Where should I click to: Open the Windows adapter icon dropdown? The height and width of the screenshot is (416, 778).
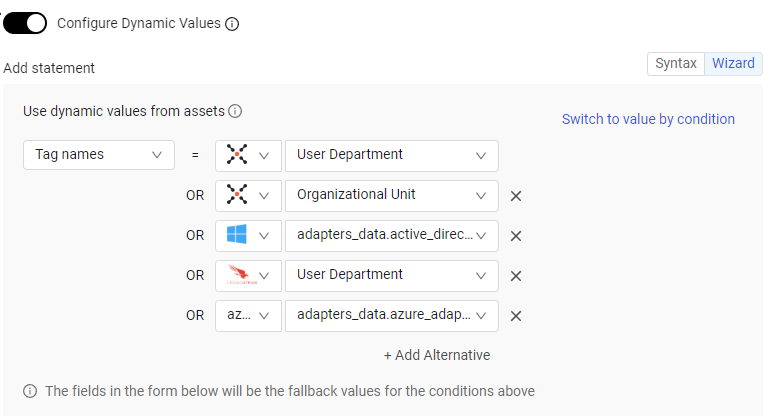248,235
